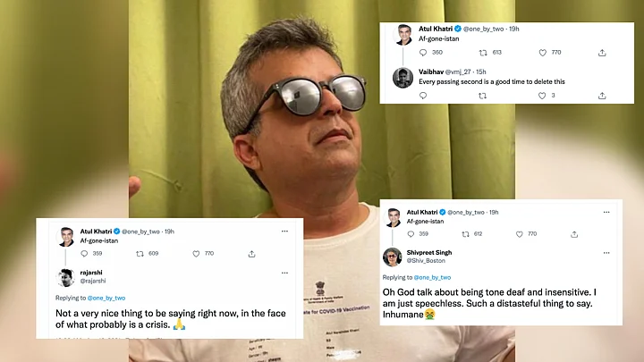Click rajarshi's profile avatar
This screenshot has height=362, width=644.
tap(65, 277)
